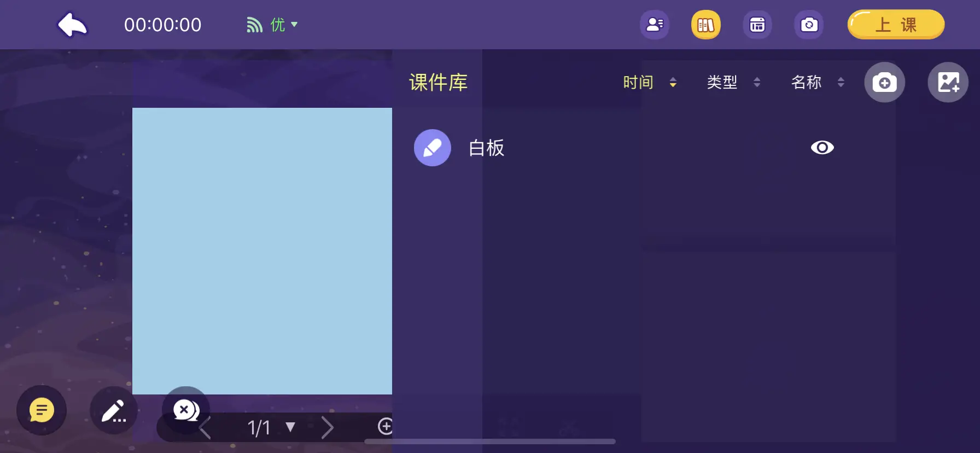The width and height of the screenshot is (980, 453).
Task: Open the pencil drawing tools
Action: pos(114,410)
